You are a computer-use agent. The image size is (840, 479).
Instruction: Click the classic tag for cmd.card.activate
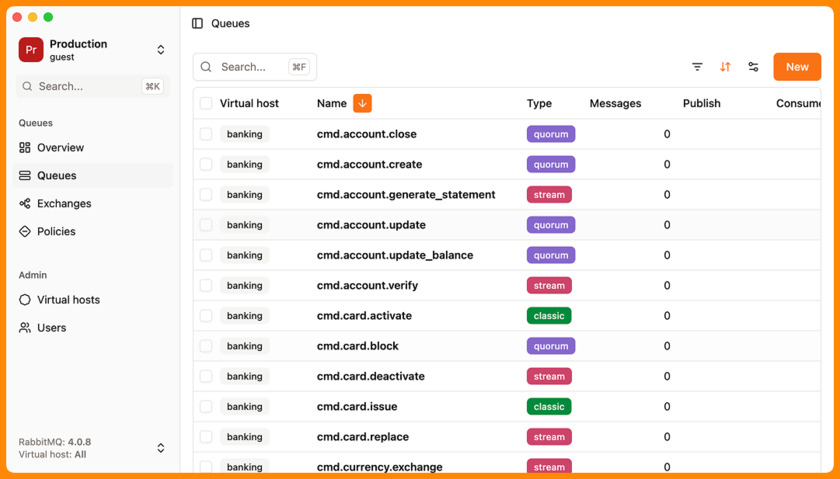549,316
